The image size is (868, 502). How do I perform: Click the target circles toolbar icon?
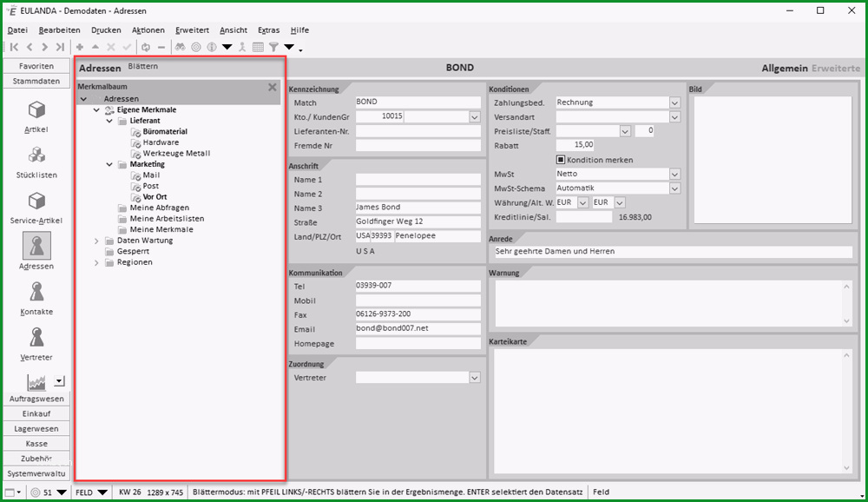pos(196,47)
